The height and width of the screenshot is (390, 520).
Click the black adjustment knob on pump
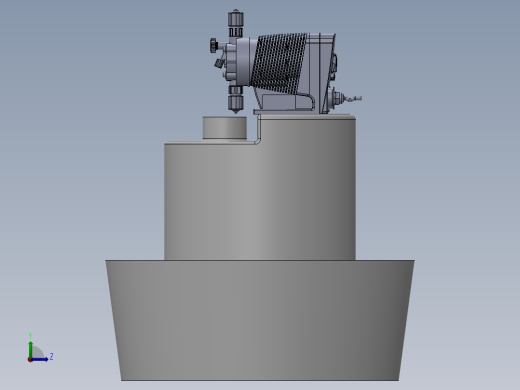pyautogui.click(x=213, y=45)
